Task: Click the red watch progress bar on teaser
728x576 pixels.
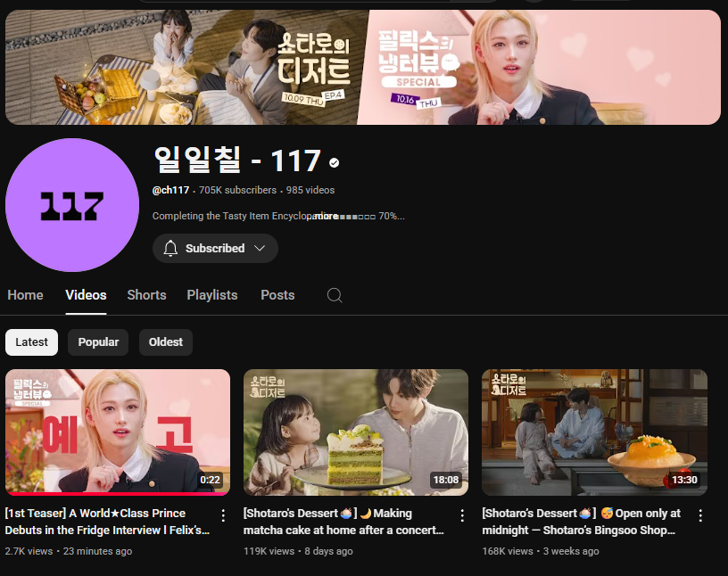Action: [118, 494]
